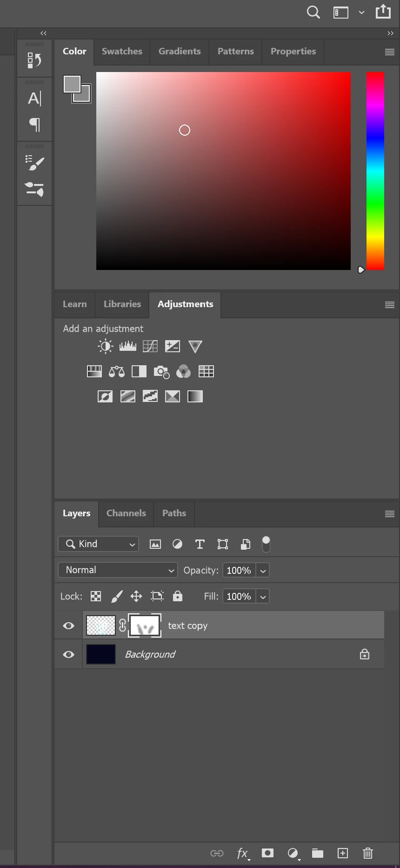Add an Invert adjustment
The width and height of the screenshot is (400, 868).
pos(105,396)
